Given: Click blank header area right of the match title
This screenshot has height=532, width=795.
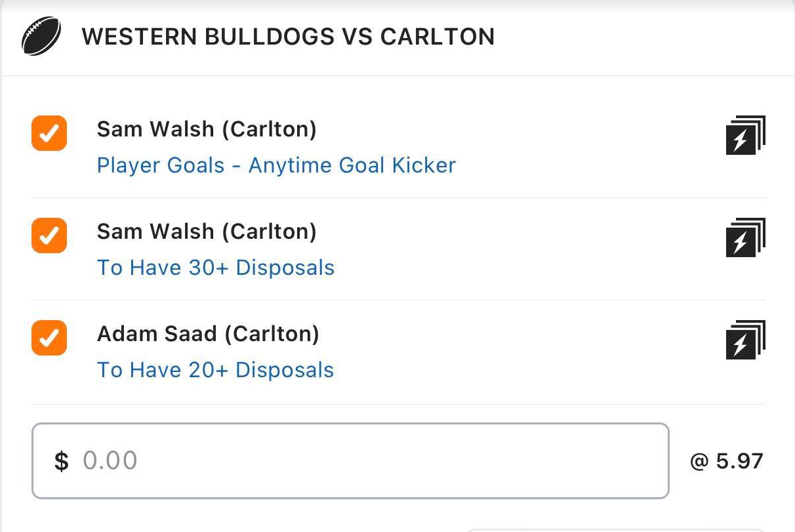Looking at the screenshot, I should pyautogui.click(x=643, y=37).
